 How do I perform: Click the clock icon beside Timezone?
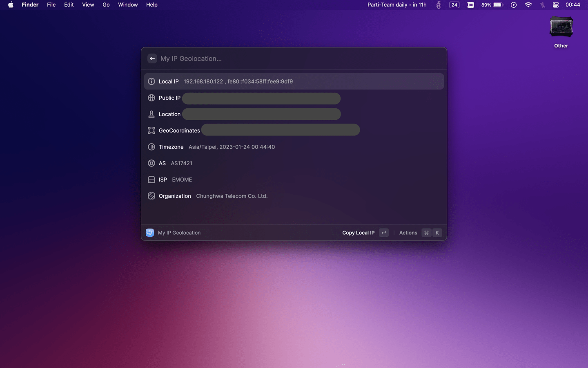pyautogui.click(x=151, y=147)
